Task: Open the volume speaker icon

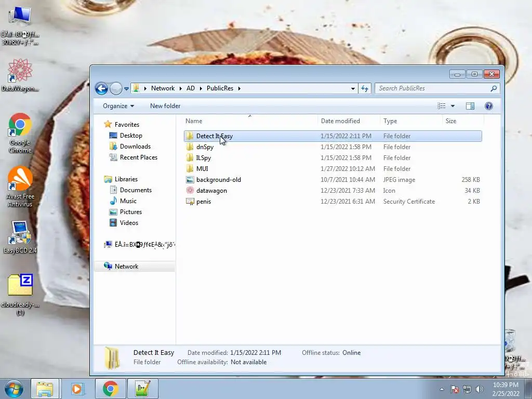Action: click(x=480, y=389)
